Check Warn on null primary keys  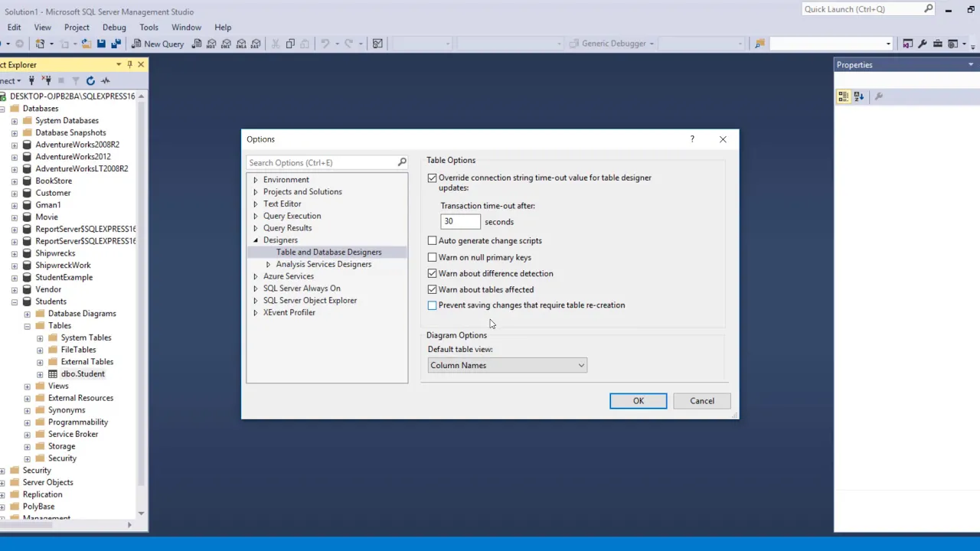[432, 257]
